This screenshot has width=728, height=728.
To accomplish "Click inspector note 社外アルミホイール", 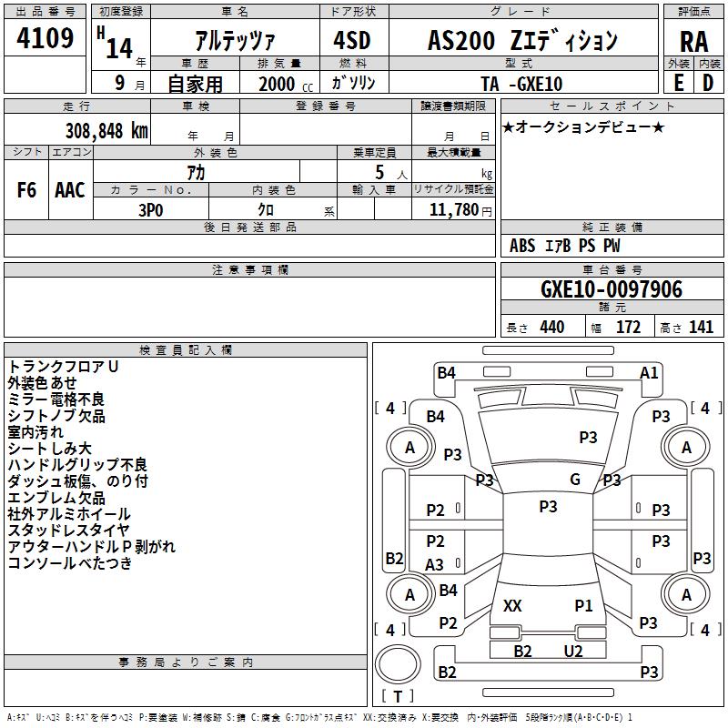I will coord(69,514).
